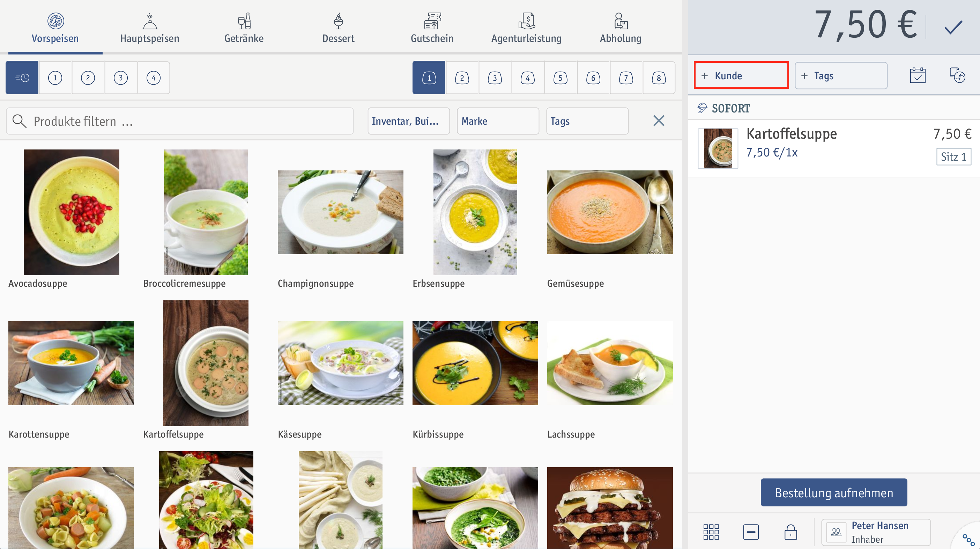
Task: Select the green spinach soup image
Action: 475,508
